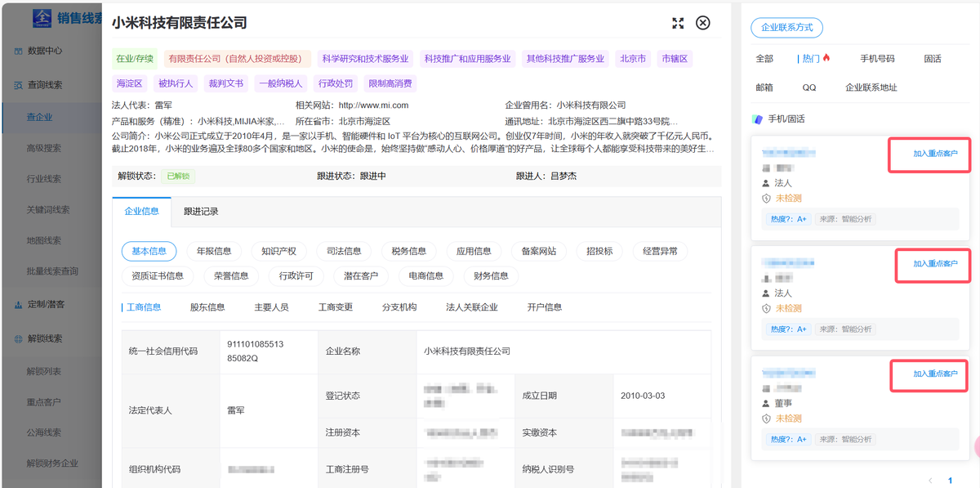Filter contacts by 固话
This screenshot has height=488, width=980.
point(933,59)
